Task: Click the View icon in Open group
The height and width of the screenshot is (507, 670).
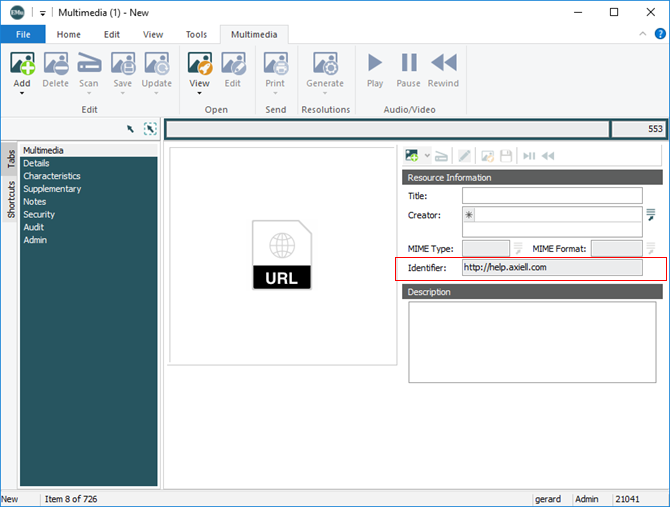Action: (x=199, y=65)
